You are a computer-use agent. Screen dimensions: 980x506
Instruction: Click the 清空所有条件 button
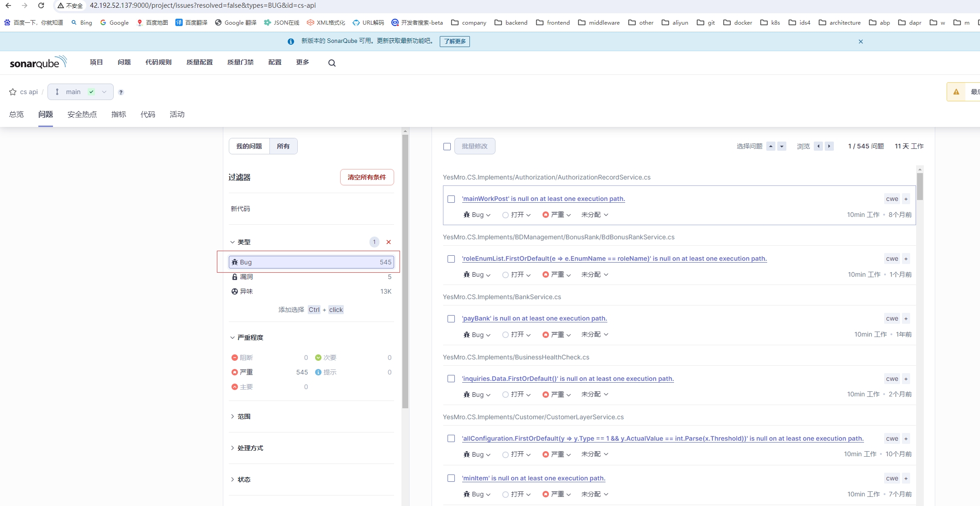(x=367, y=177)
